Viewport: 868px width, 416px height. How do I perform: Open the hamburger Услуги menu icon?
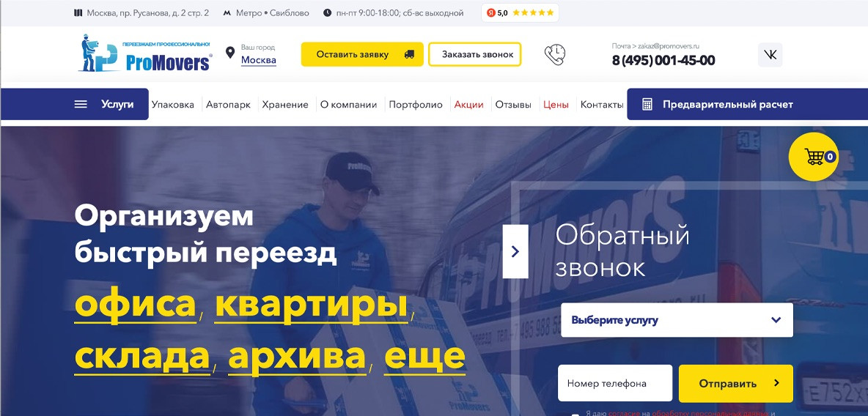pyautogui.click(x=81, y=104)
